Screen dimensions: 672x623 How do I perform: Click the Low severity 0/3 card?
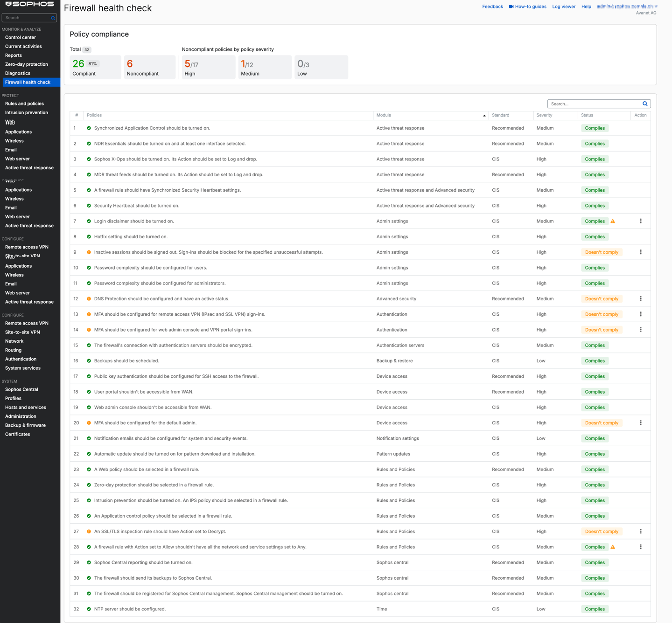coord(321,67)
